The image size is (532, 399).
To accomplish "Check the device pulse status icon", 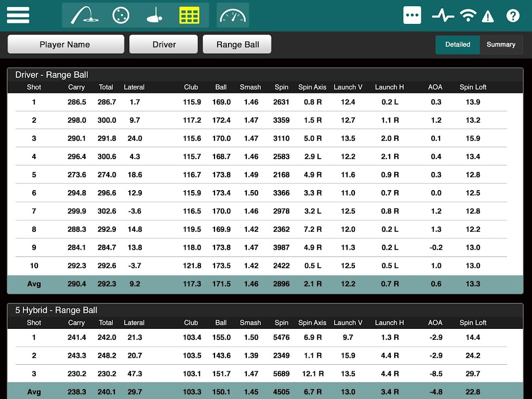I will (x=443, y=16).
